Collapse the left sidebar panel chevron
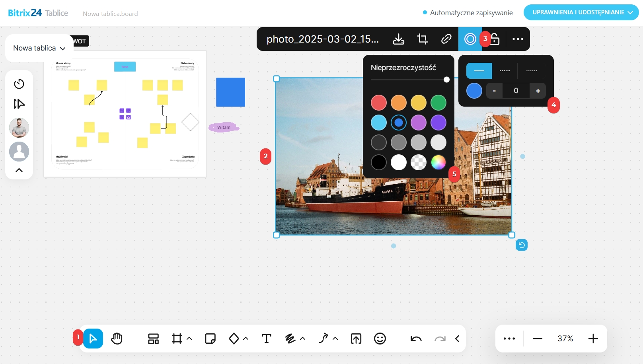The width and height of the screenshot is (643, 364). [x=19, y=170]
